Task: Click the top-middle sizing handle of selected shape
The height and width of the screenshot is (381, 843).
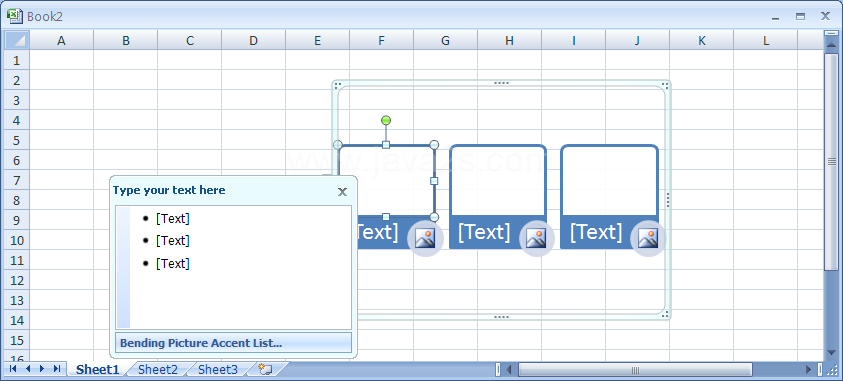Action: [385, 145]
